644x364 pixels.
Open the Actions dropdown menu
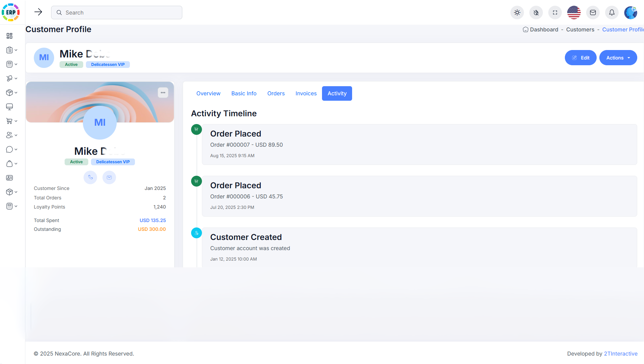pyautogui.click(x=618, y=57)
